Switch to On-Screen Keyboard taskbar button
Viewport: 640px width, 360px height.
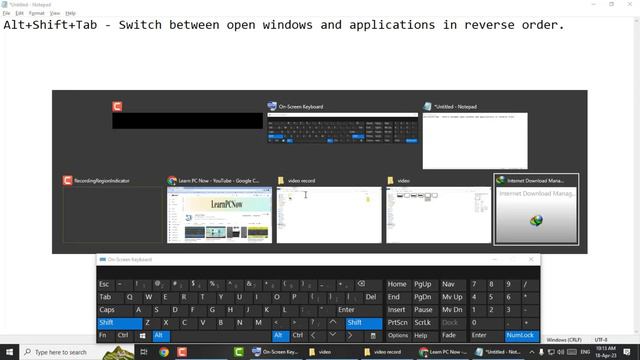click(275, 352)
